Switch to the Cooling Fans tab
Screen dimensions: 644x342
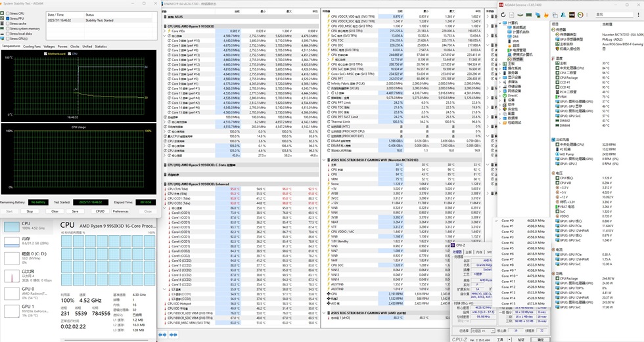[x=32, y=47]
